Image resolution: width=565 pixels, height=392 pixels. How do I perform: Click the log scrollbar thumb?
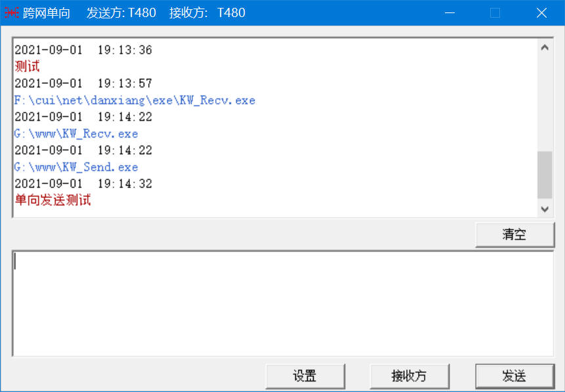point(545,175)
